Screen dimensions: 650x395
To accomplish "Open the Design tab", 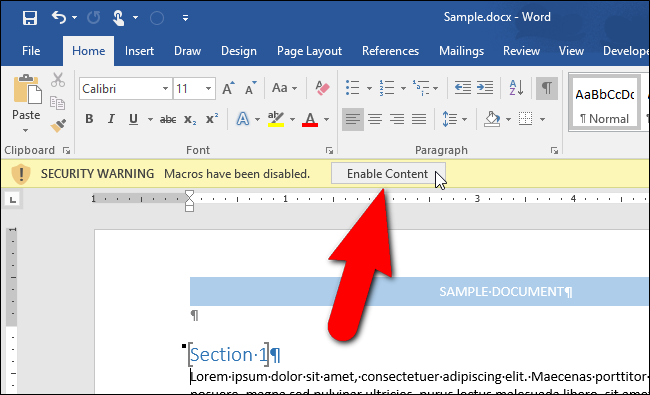I will coord(239,51).
